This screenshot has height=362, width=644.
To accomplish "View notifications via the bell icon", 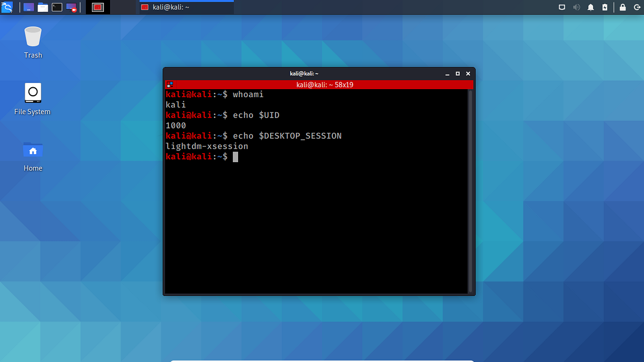I will click(x=591, y=7).
